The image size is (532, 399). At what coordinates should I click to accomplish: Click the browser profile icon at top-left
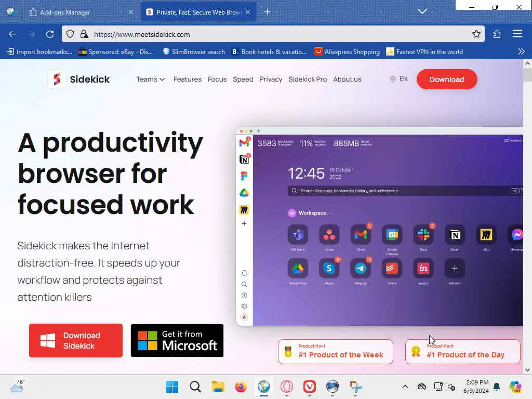(10, 11)
